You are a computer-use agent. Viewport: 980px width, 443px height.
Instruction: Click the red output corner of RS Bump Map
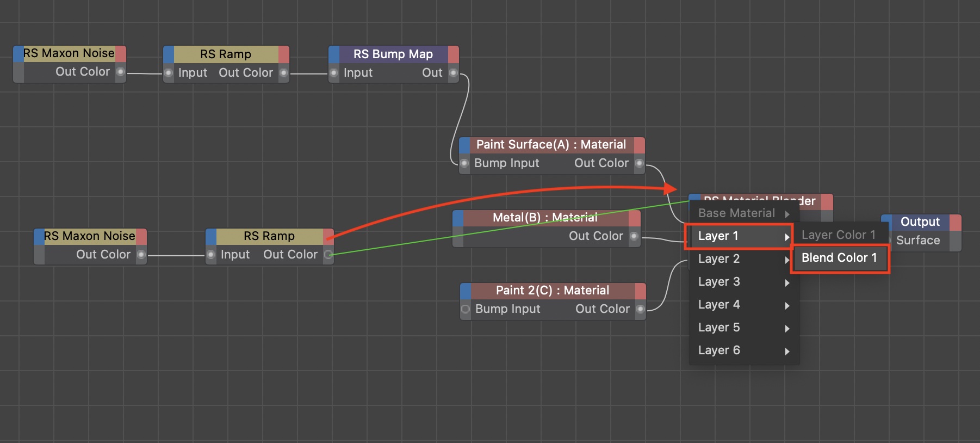454,54
